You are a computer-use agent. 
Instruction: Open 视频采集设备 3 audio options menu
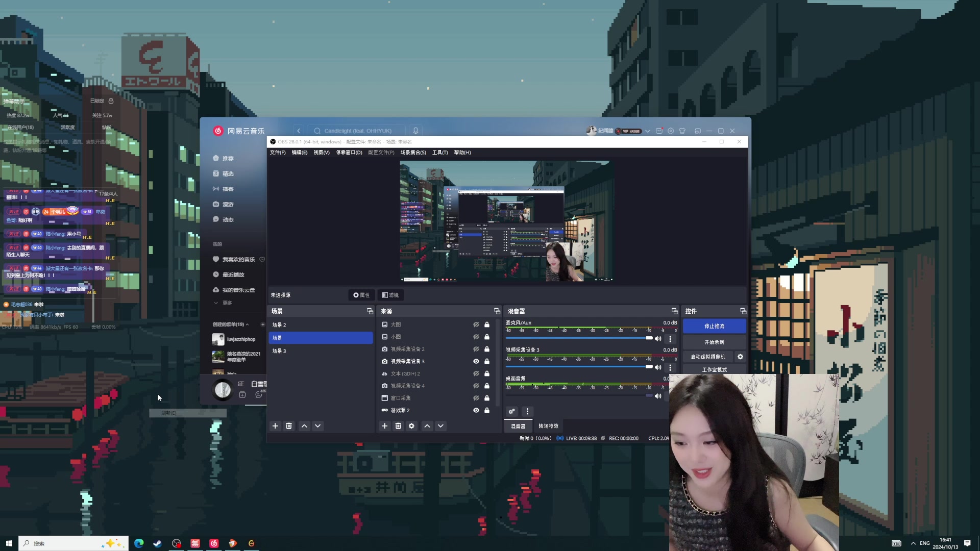[x=671, y=367]
